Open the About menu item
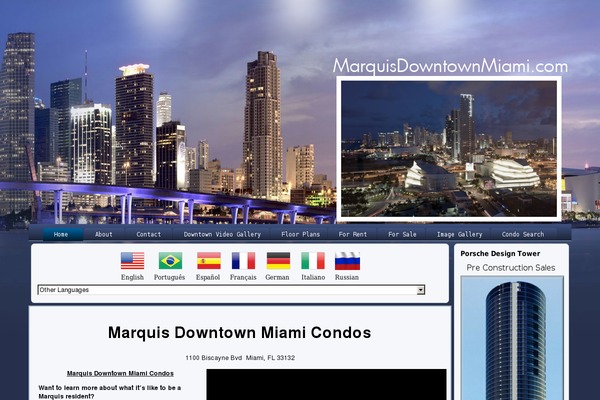The height and width of the screenshot is (400, 600). click(104, 234)
